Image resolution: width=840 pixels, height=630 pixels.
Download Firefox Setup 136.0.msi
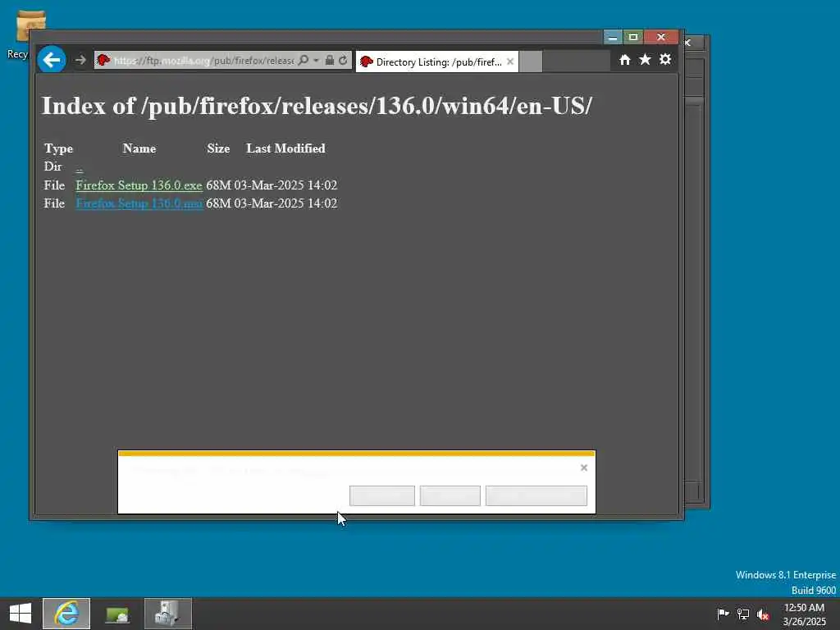point(139,203)
